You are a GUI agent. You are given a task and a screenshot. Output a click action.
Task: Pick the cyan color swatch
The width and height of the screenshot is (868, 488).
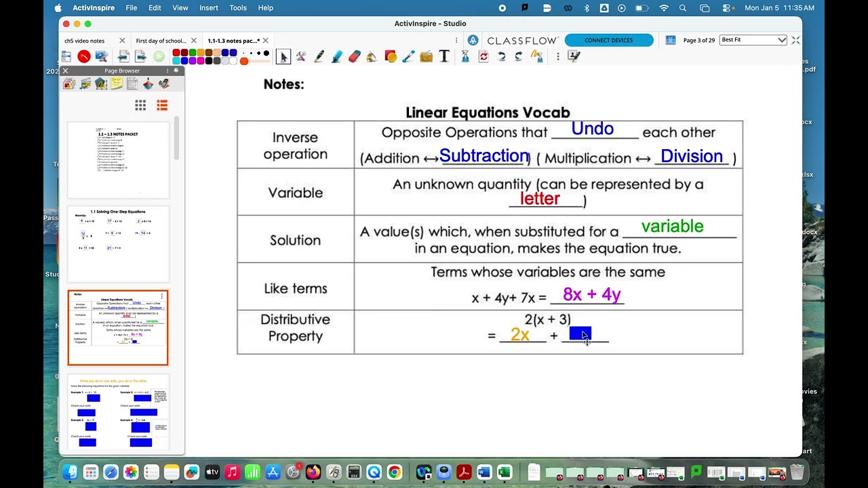pyautogui.click(x=176, y=61)
